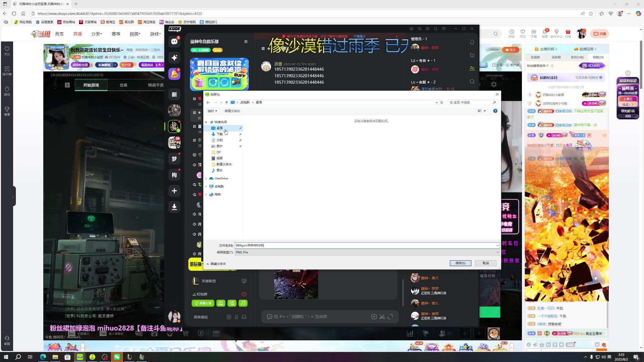Open the KOOK bell notification server icon
Image resolution: width=644 pixels, height=362 pixels.
pyautogui.click(x=174, y=74)
